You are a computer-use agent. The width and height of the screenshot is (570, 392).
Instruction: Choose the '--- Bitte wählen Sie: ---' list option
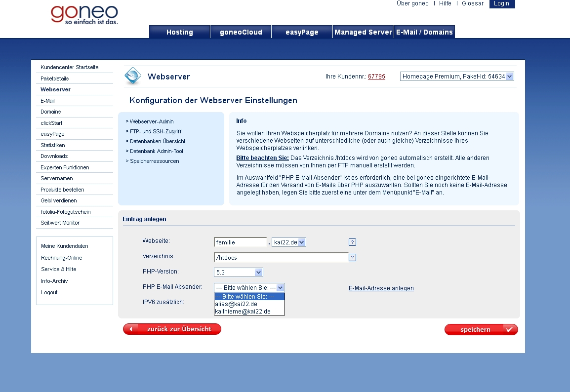pyautogui.click(x=249, y=296)
